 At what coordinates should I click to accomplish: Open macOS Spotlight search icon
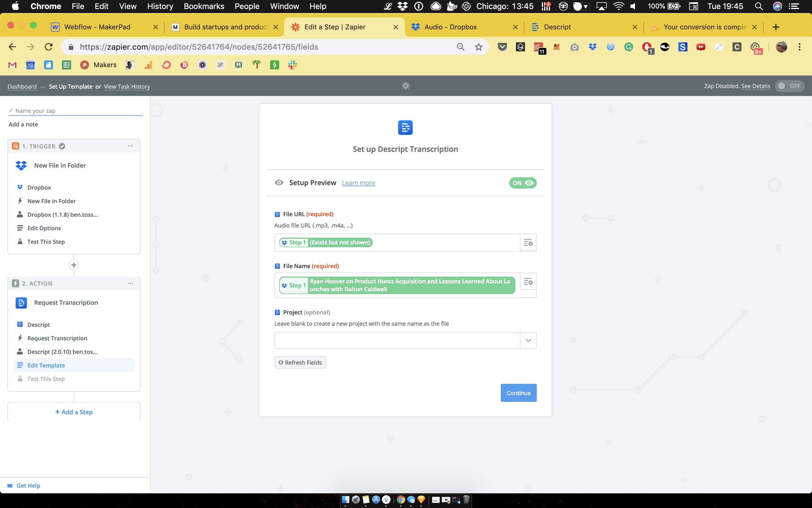[759, 6]
